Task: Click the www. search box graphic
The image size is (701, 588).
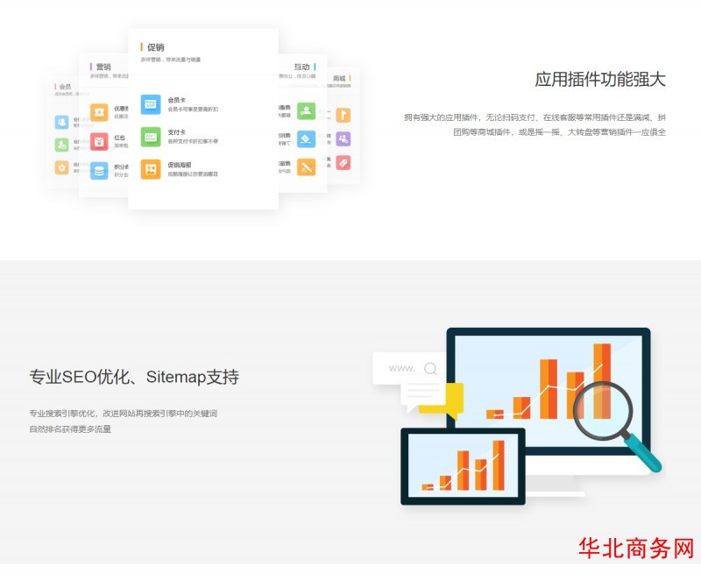Action: [410, 368]
